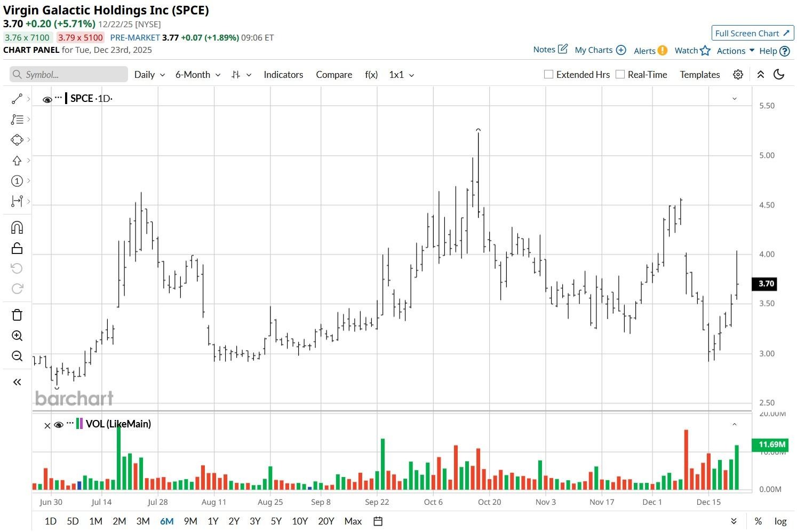Hide the VOL indicator with eye icon
The height and width of the screenshot is (532, 797).
click(59, 425)
